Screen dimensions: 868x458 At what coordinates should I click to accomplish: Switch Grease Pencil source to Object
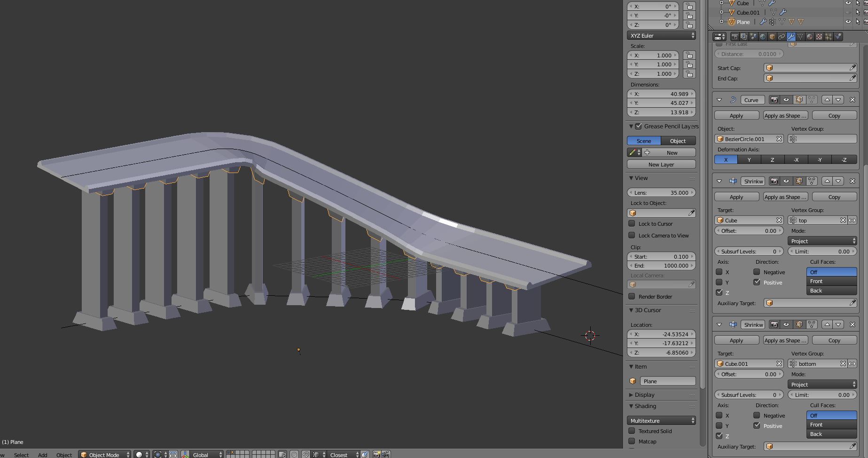[678, 141]
